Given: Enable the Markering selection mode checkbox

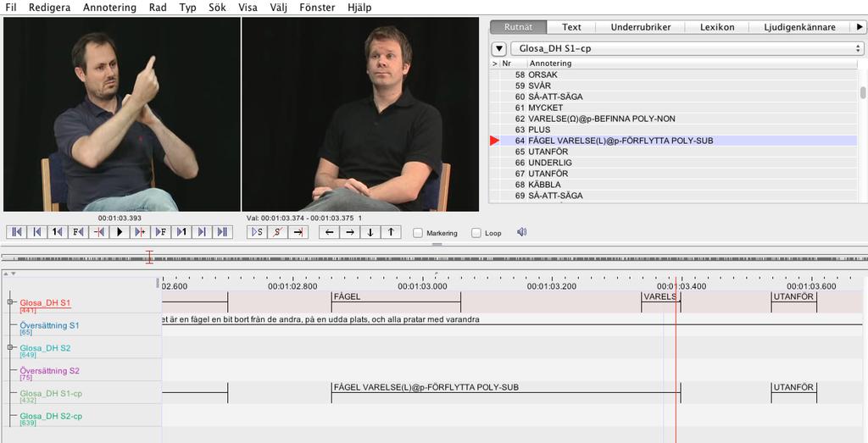Looking at the screenshot, I should 418,233.
